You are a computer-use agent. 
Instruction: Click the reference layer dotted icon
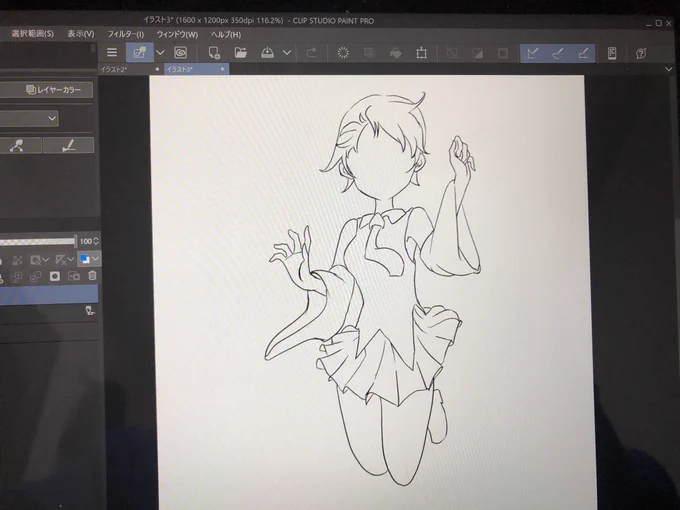point(17,260)
